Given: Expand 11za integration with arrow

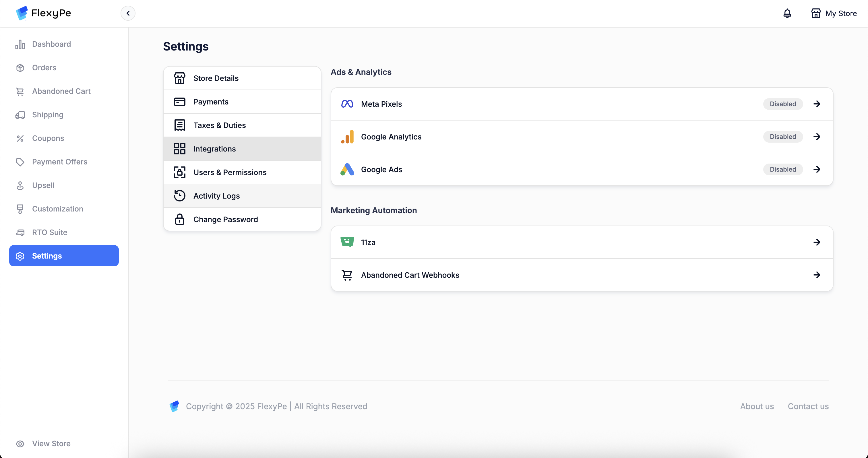Looking at the screenshot, I should (817, 242).
